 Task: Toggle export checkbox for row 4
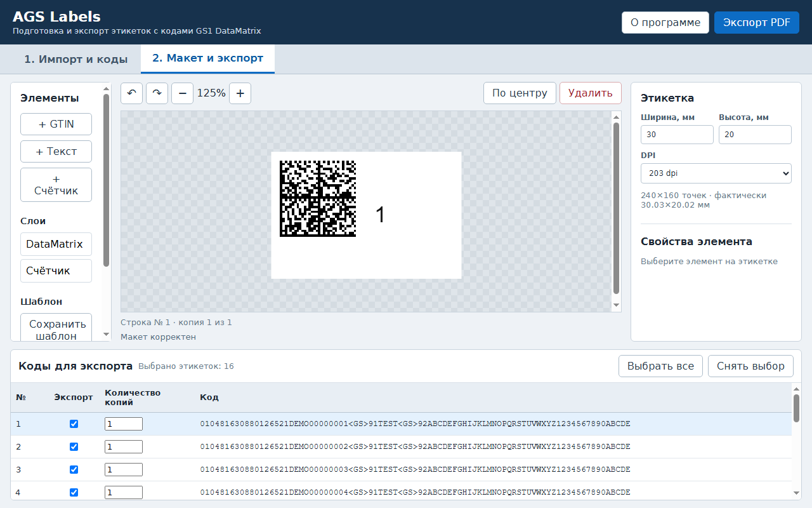[74, 493]
